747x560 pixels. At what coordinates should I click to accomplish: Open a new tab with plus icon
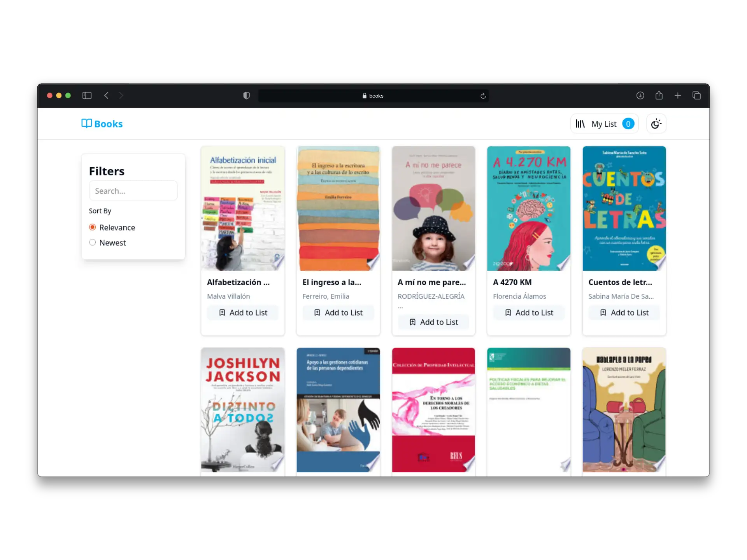pyautogui.click(x=678, y=96)
